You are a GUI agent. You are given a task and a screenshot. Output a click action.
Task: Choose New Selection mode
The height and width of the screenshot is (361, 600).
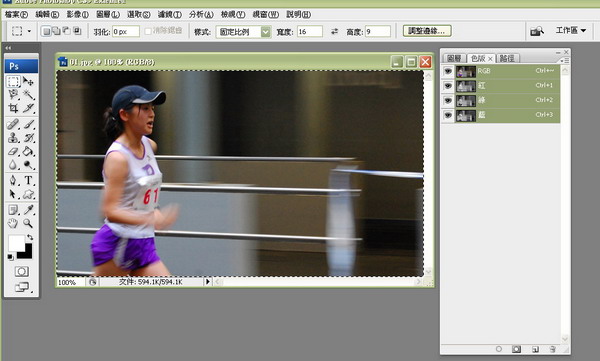[46, 31]
